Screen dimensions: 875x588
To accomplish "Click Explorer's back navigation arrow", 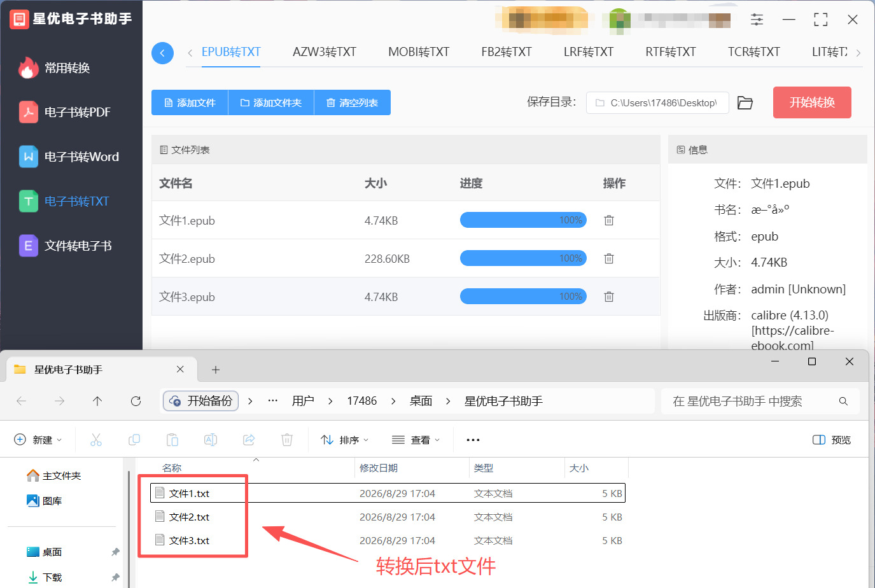I will (x=21, y=401).
